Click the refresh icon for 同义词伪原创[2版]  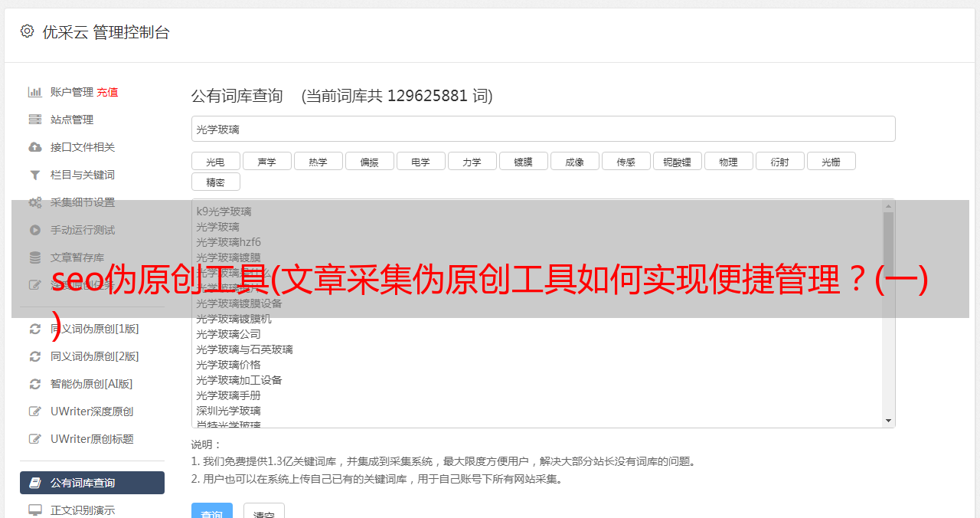point(35,356)
